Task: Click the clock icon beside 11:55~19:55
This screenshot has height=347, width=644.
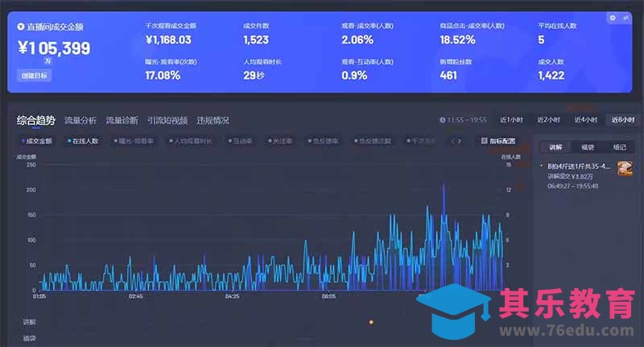Action: coord(442,120)
